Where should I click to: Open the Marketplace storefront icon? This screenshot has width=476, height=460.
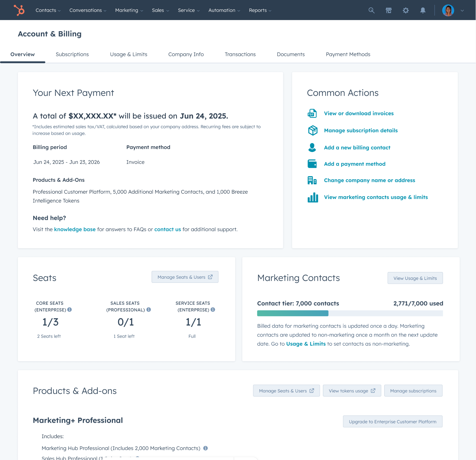(388, 10)
